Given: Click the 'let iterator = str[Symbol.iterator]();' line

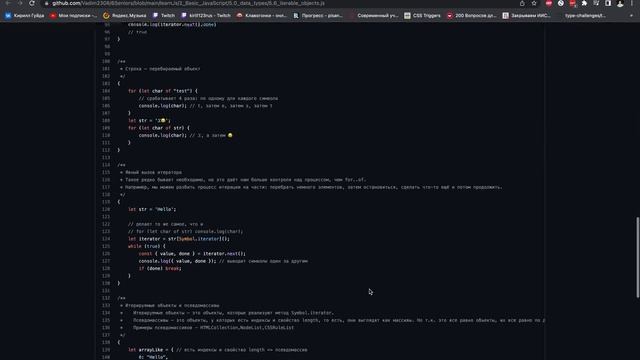Looking at the screenshot, I should (179, 239).
